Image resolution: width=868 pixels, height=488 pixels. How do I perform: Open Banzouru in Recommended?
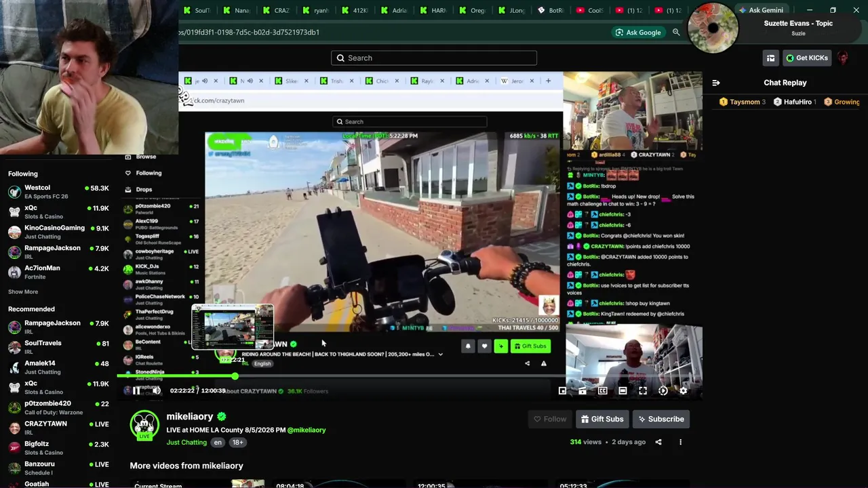[x=58, y=468]
